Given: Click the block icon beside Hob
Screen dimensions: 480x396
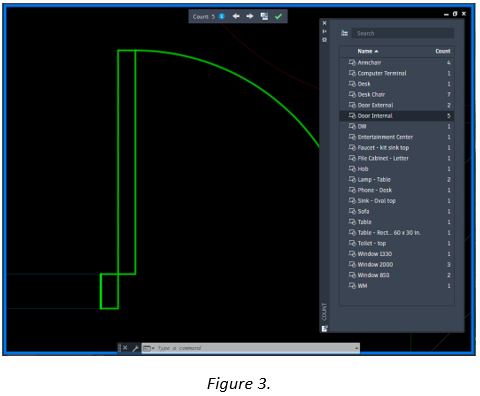Looking at the screenshot, I should click(352, 169).
